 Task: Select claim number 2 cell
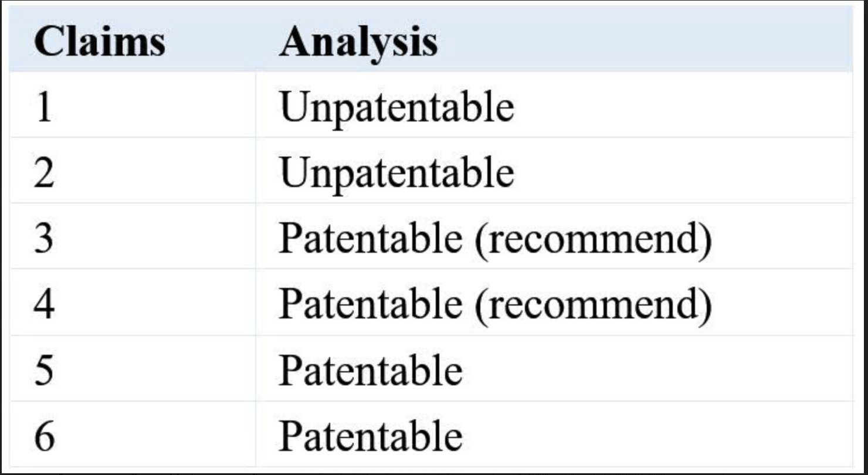pyautogui.click(x=44, y=173)
